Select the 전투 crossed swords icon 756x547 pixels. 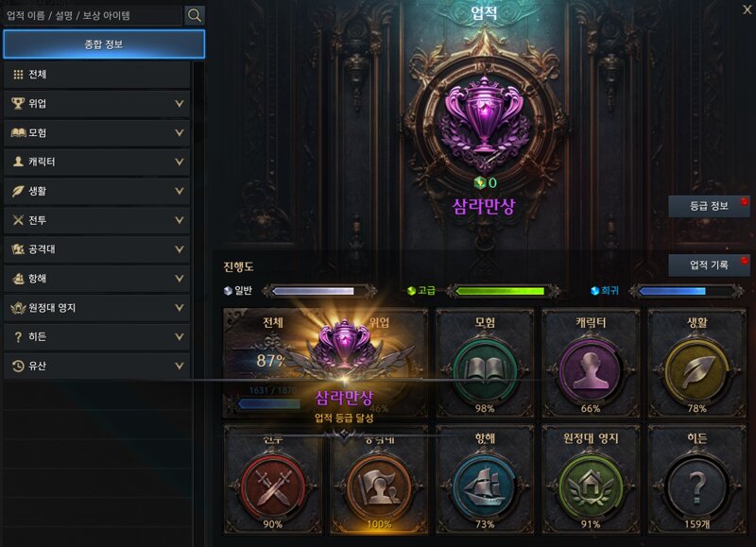[273, 487]
